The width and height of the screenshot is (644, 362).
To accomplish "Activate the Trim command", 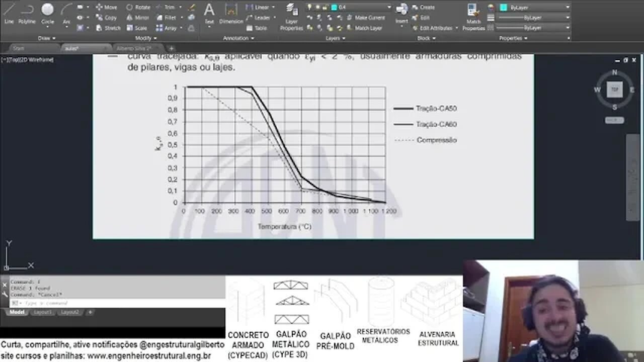I will point(166,8).
